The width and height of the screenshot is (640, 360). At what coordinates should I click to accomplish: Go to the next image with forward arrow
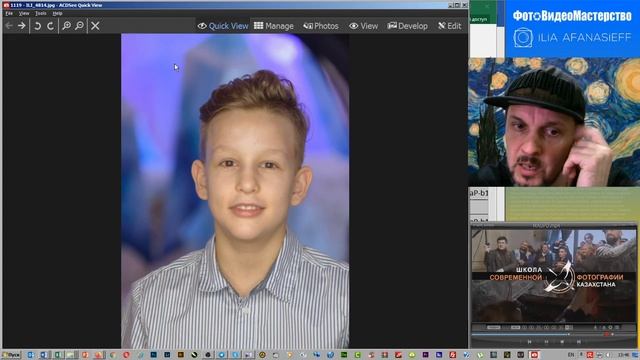(22, 26)
